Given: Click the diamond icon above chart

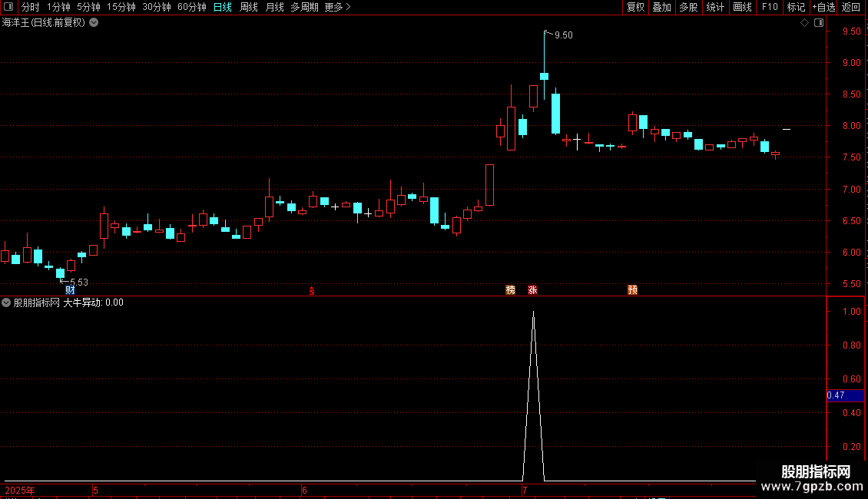Looking at the screenshot, I should [x=805, y=23].
